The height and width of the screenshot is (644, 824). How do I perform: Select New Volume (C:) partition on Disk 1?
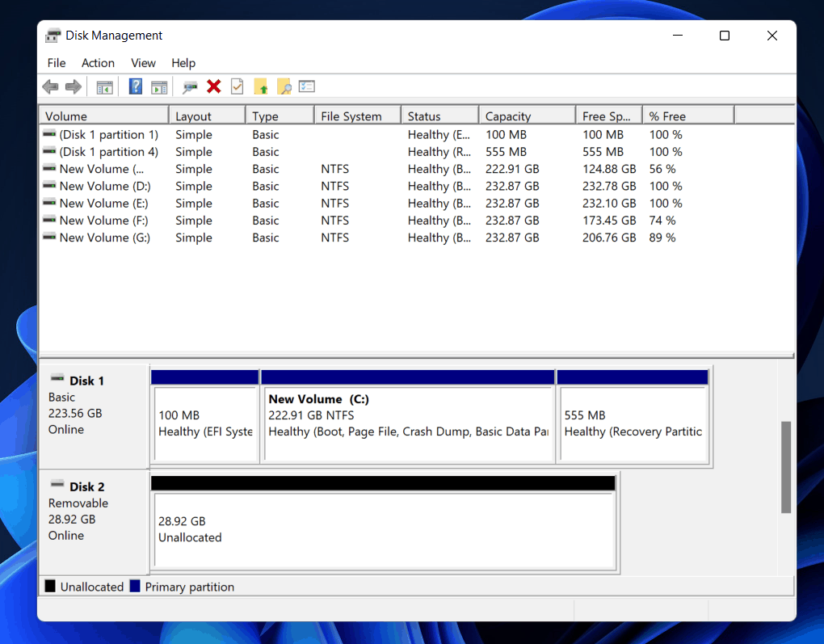click(x=408, y=424)
